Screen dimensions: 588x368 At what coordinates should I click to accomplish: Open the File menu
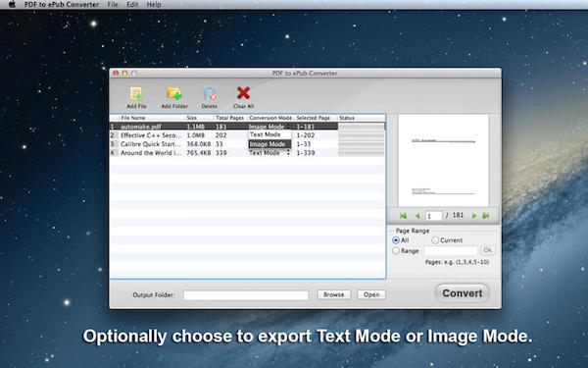(x=113, y=5)
